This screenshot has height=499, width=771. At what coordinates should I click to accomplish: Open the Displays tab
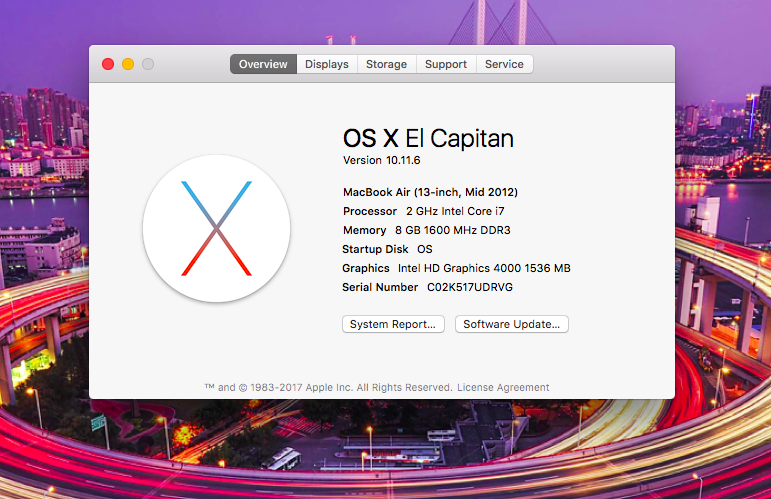326,64
